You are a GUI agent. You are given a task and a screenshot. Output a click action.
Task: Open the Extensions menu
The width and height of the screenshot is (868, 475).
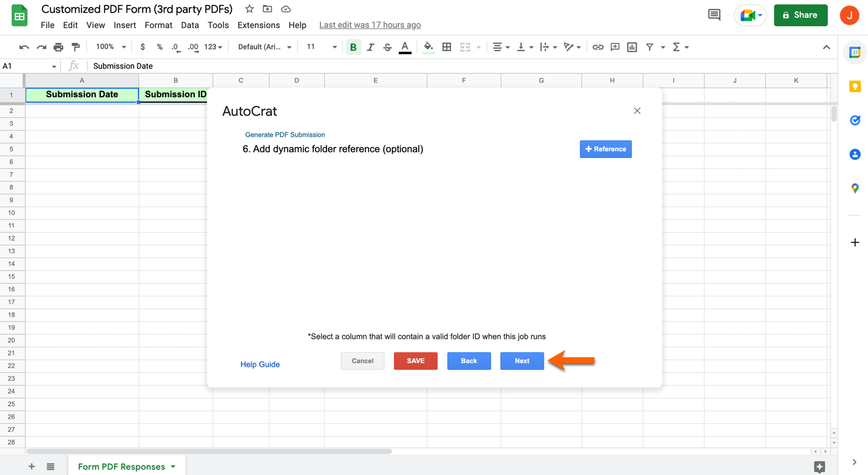[259, 25]
